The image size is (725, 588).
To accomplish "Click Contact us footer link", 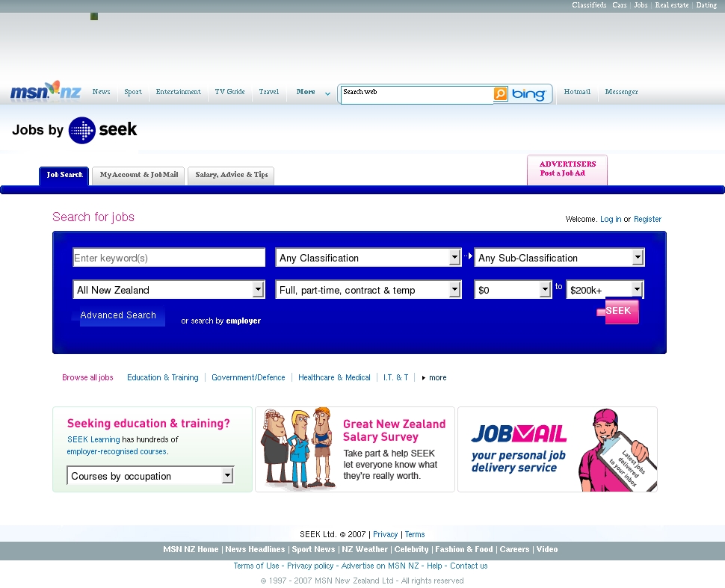I will (x=469, y=566).
